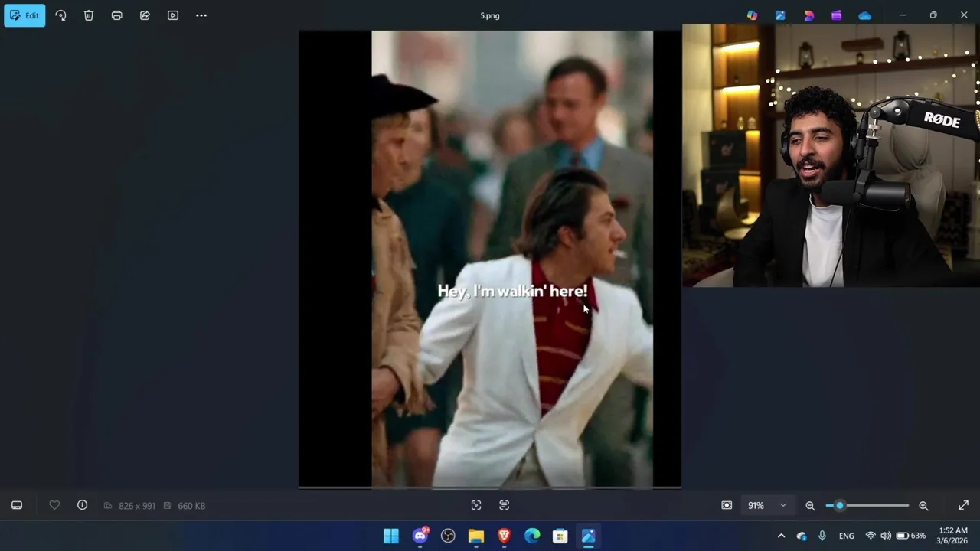980x551 pixels.
Task: Open the blue picture app icon in title bar
Action: click(x=780, y=15)
